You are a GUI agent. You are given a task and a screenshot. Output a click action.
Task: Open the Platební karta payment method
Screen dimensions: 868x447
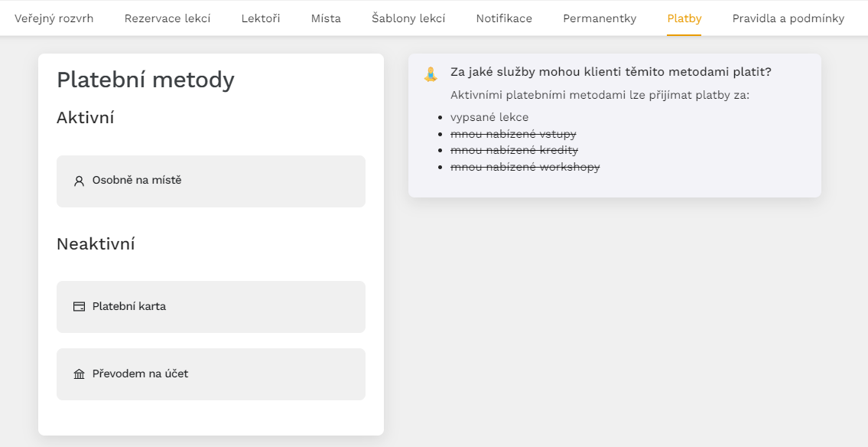[x=211, y=307]
